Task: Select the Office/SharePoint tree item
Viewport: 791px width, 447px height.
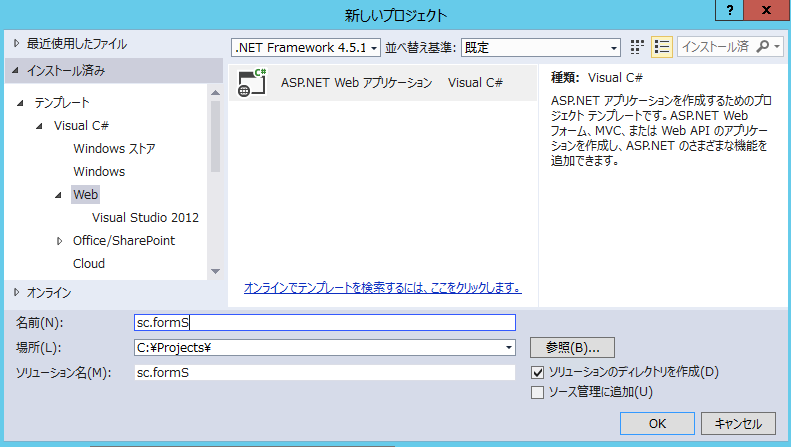Action: point(124,241)
